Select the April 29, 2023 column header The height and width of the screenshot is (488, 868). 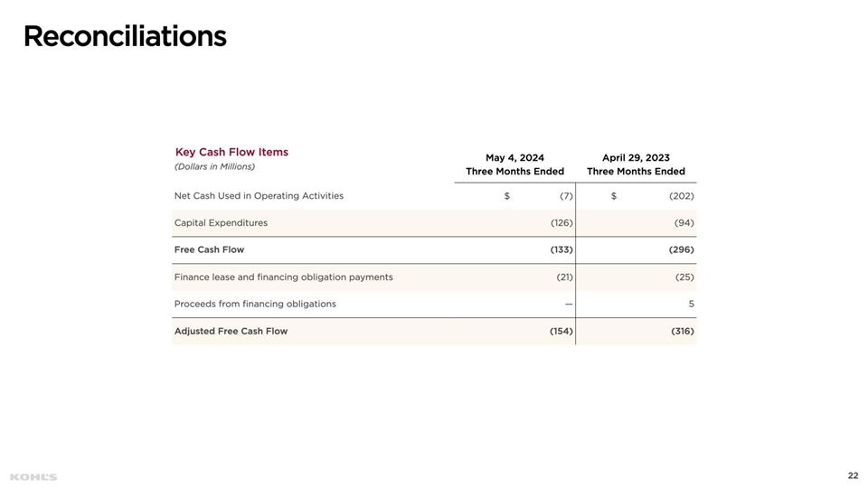[x=636, y=157]
